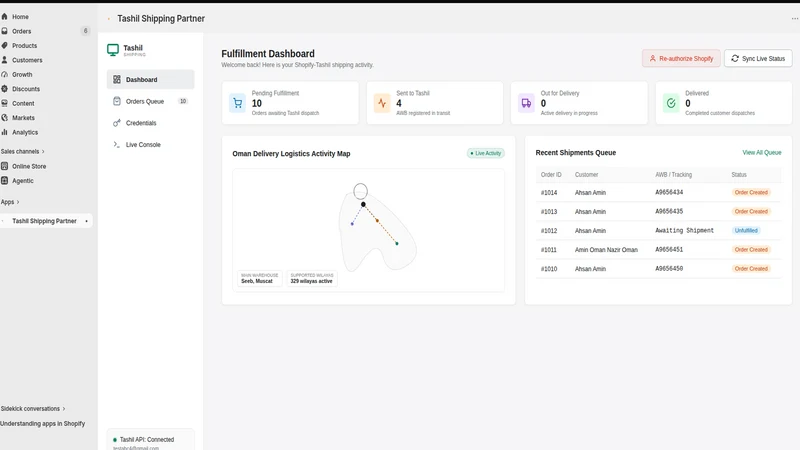This screenshot has height=450, width=800.
Task: Click the Status column header
Action: tap(739, 174)
